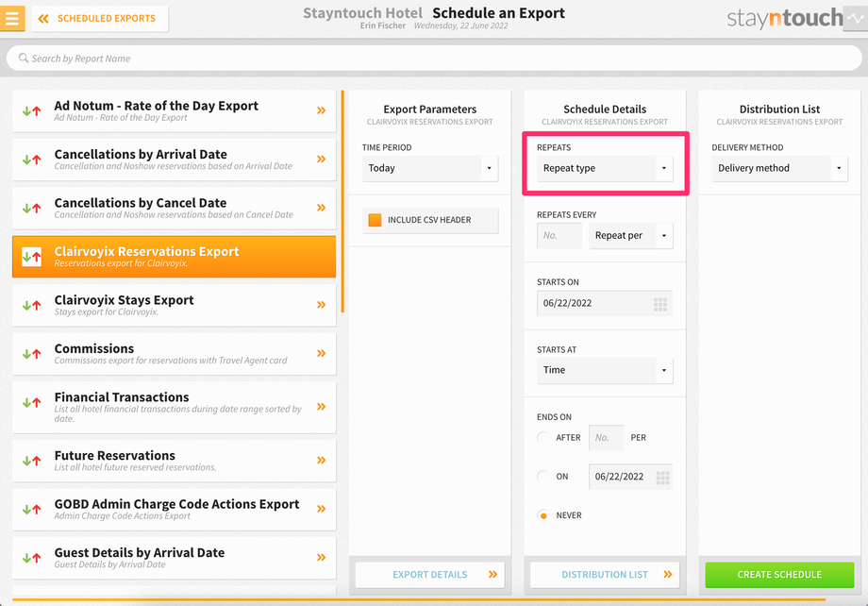868x606 pixels.
Task: Click the report list vertical scrollbar
Action: coord(342,201)
